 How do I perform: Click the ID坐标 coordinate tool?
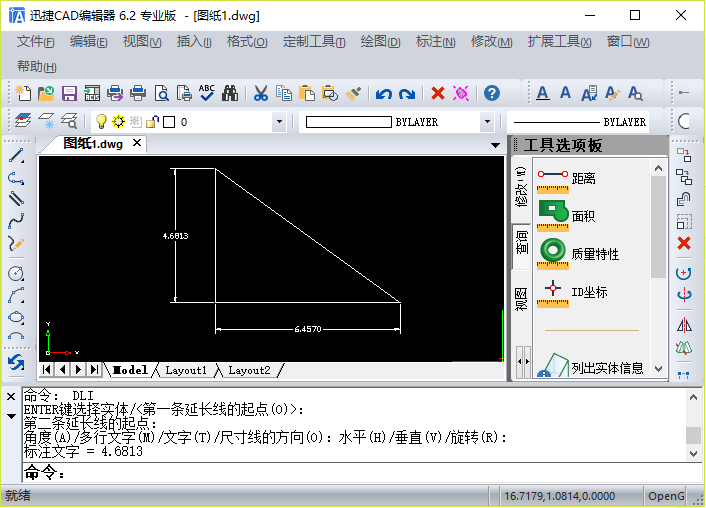pyautogui.click(x=573, y=293)
